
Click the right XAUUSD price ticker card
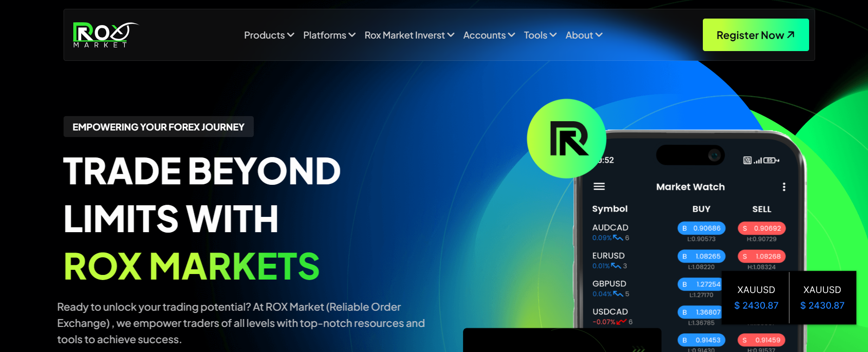click(x=822, y=297)
